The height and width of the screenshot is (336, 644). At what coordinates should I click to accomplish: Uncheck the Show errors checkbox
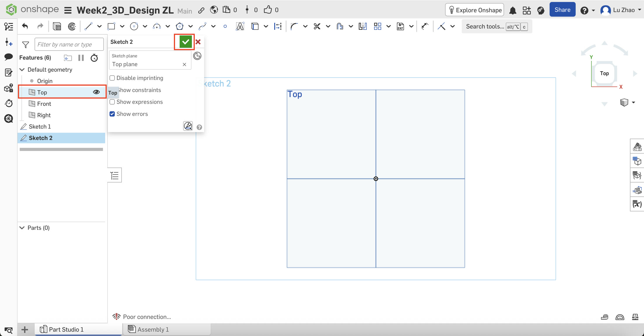(112, 114)
